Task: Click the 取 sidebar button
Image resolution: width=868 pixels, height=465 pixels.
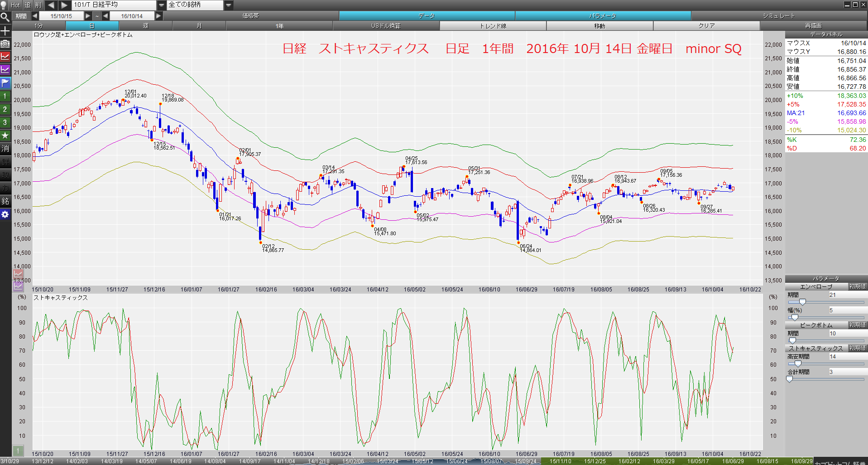Action: coord(5,175)
